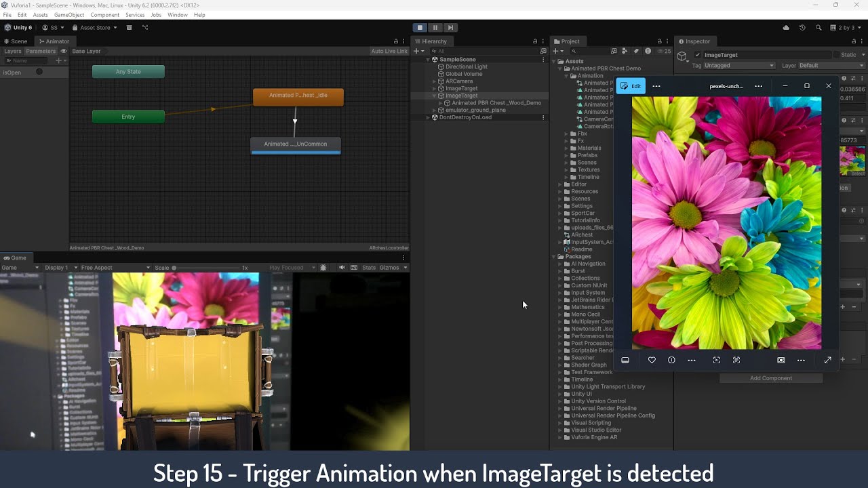The width and height of the screenshot is (868, 488).
Task: Select ARCamera in the Hierarchy
Action: tap(459, 81)
